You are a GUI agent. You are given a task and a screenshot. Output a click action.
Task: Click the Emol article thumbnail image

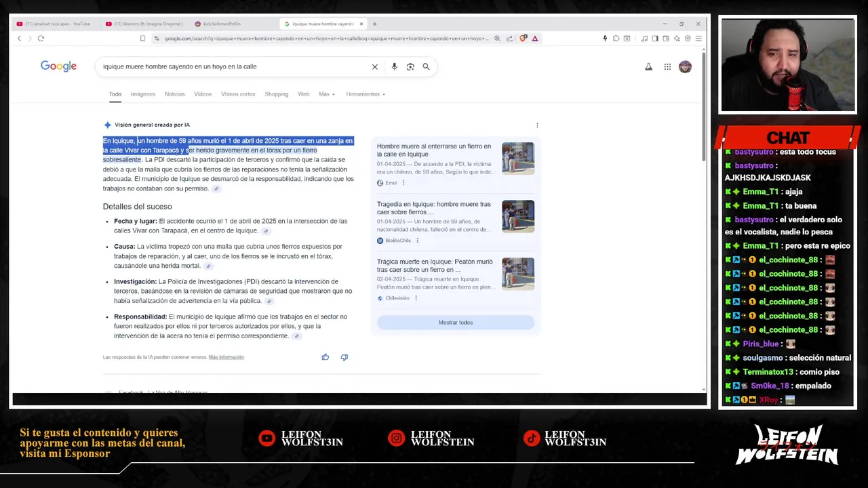coord(518,159)
